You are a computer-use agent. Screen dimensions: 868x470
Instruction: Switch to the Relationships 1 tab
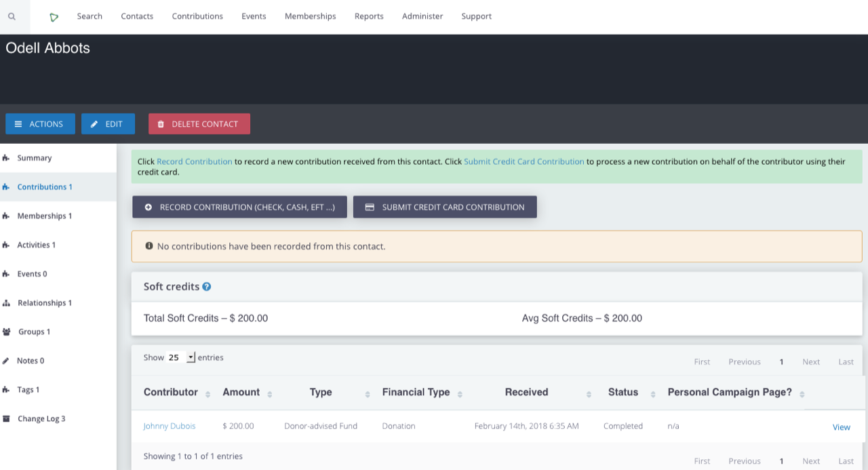coord(58,303)
